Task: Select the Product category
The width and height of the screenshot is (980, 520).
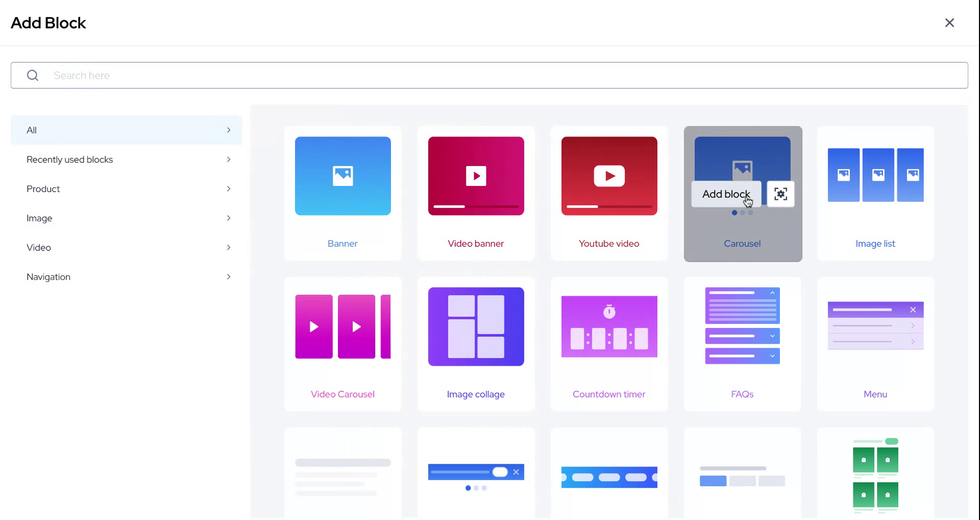Action: [127, 189]
